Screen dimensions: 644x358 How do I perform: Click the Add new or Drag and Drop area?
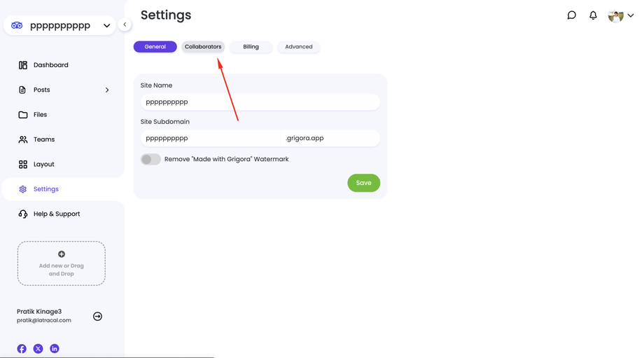point(62,263)
